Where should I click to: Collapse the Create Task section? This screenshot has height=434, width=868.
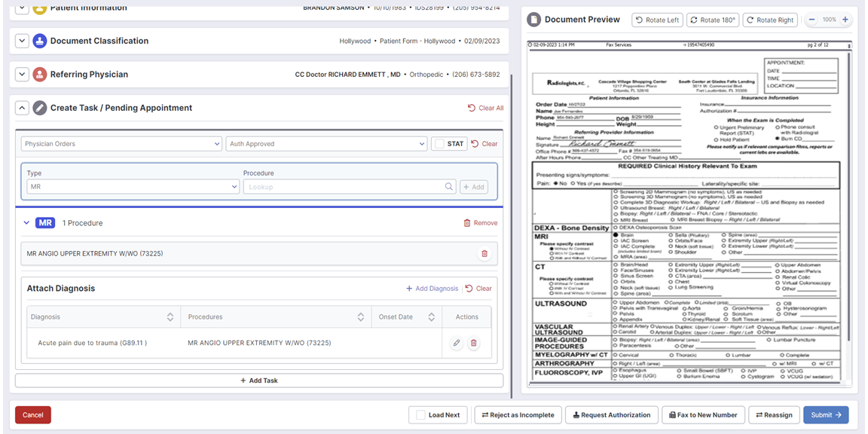tap(22, 108)
